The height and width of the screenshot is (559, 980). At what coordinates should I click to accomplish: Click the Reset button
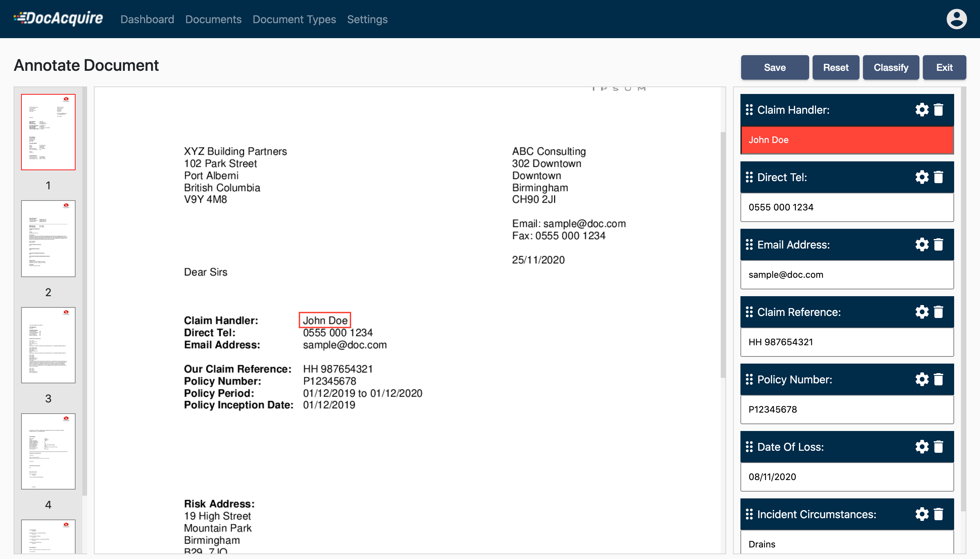coord(835,67)
